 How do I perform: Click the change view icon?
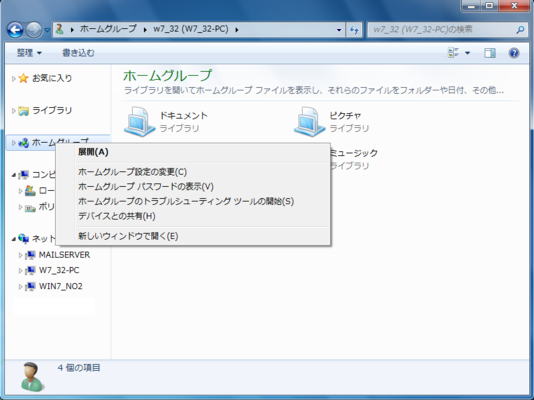coord(453,53)
